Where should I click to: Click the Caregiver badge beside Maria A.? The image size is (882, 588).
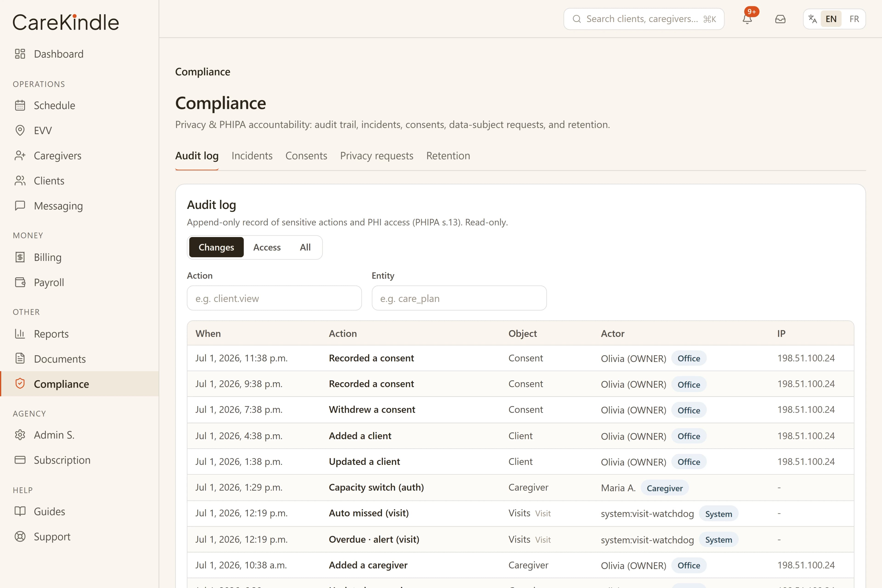pos(664,488)
